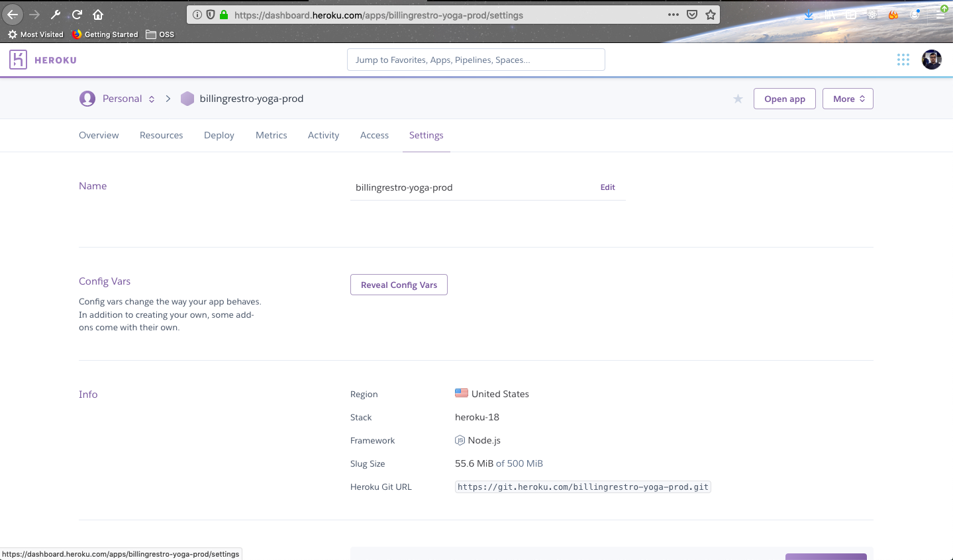Click the Personal account avatar icon
The width and height of the screenshot is (953, 560).
pos(87,99)
